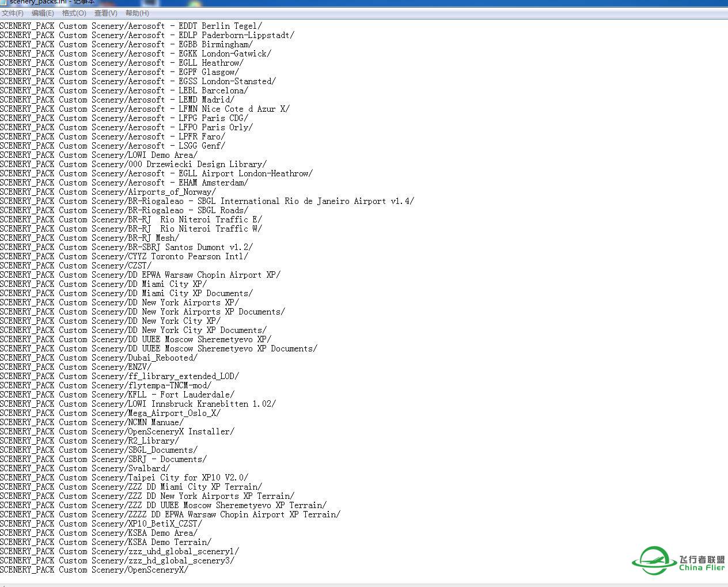Screen dimensions: 728x587
Task: Click the line with LFMN Nice Cote d Azur X
Action: (x=145, y=109)
